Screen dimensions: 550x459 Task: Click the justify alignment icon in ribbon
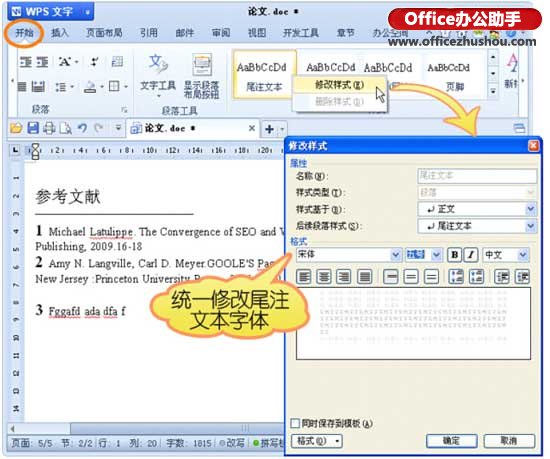click(22, 87)
